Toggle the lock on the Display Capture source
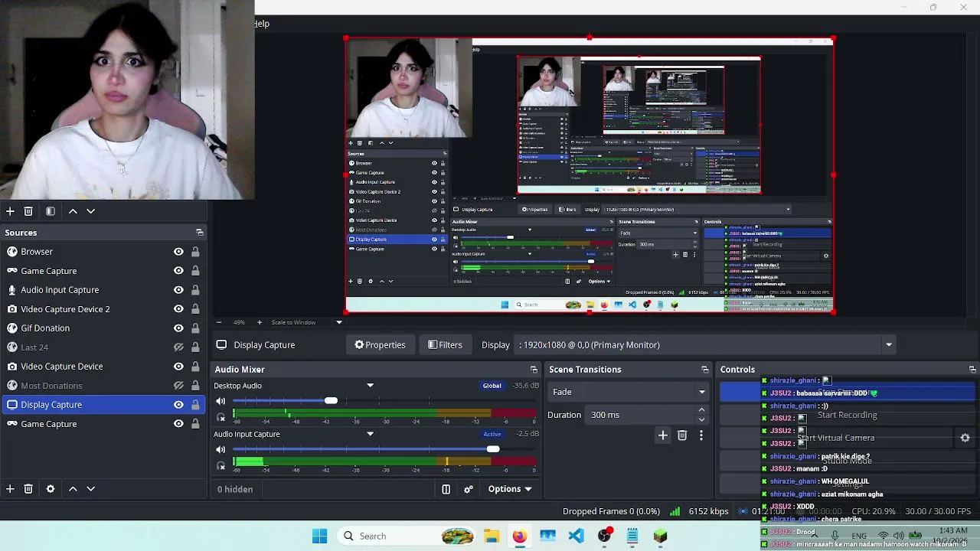This screenshot has width=980, height=551. (195, 405)
